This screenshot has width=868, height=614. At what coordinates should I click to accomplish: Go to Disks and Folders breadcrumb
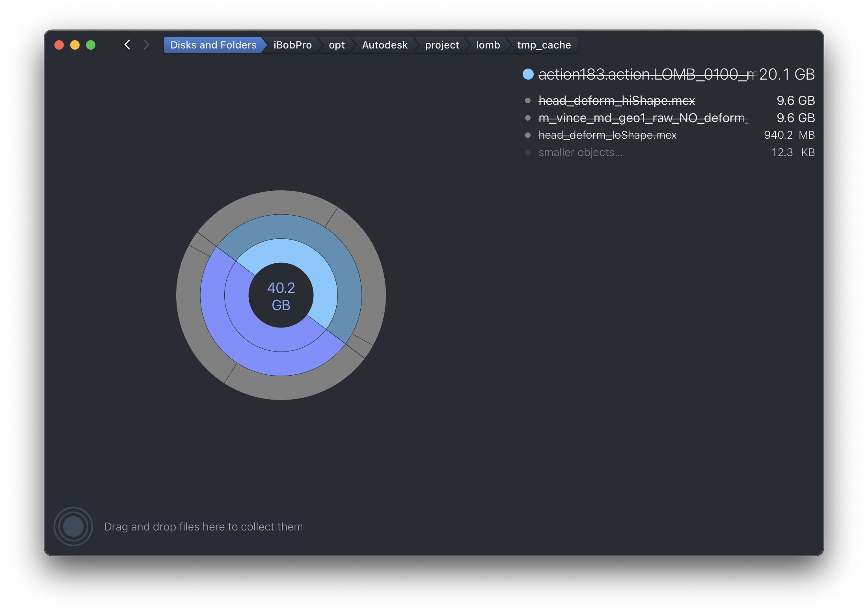pos(213,45)
